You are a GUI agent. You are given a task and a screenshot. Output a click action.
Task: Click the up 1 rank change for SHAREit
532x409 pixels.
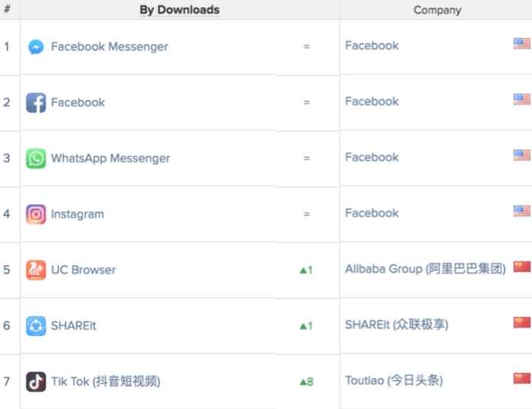pyautogui.click(x=306, y=326)
